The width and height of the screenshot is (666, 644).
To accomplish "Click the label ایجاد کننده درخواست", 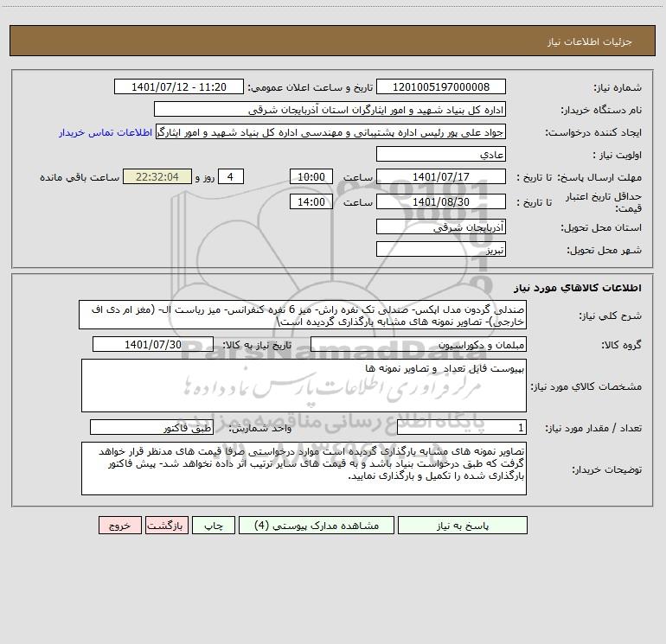I will (x=593, y=132).
